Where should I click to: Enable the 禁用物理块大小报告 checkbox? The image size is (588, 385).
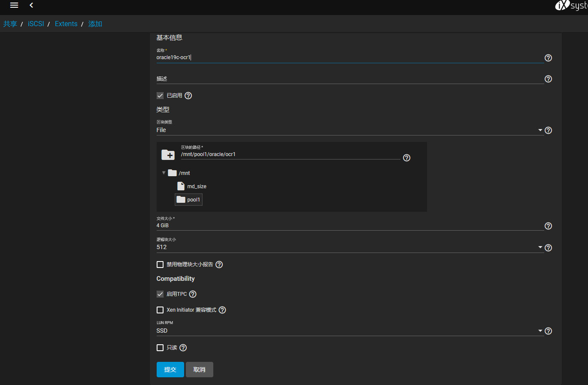[160, 265]
